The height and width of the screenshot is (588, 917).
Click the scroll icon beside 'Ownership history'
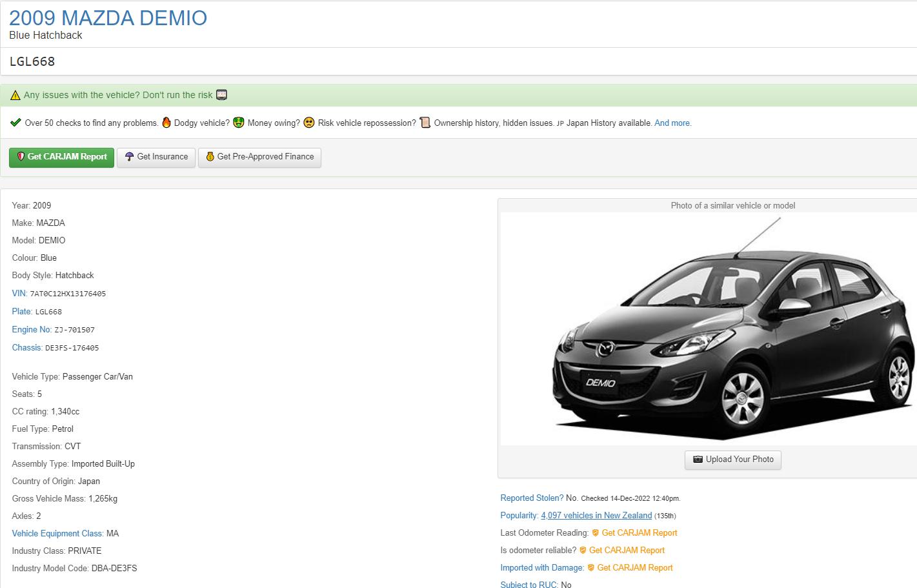point(425,123)
